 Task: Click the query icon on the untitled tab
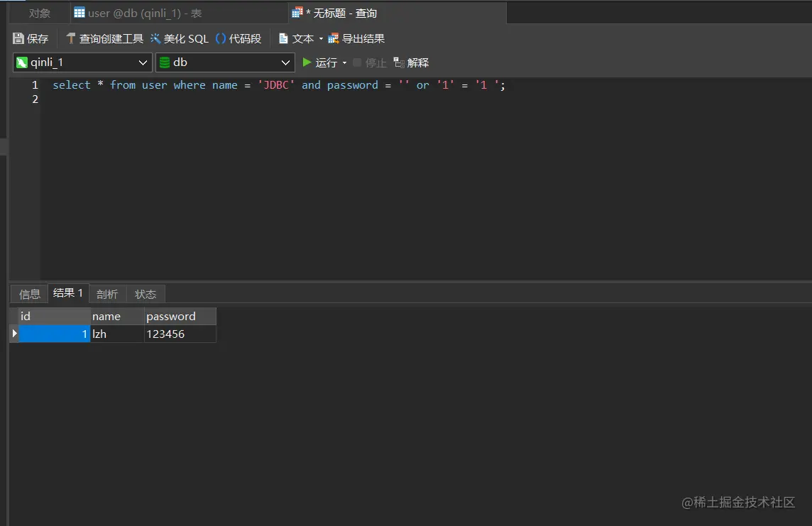297,13
